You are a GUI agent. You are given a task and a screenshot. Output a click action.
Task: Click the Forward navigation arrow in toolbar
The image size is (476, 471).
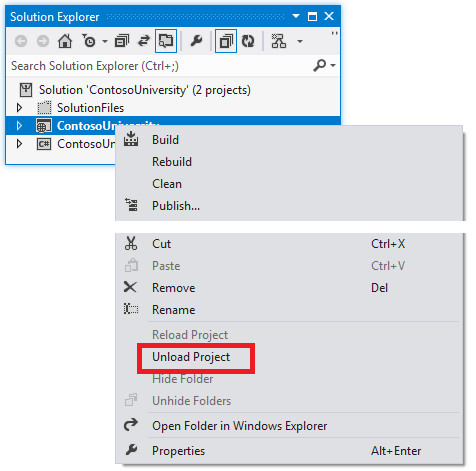[43, 41]
